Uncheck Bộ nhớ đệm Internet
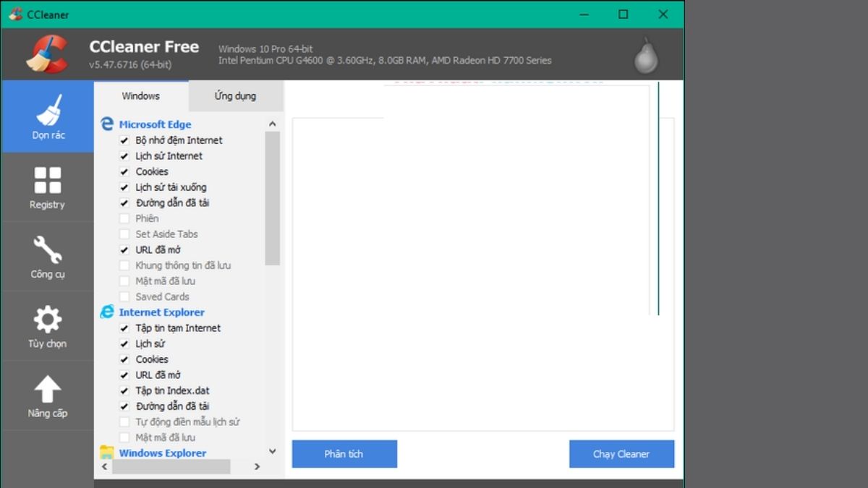 point(124,140)
